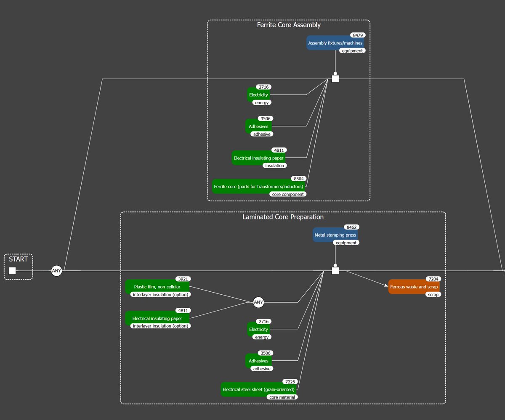Click the 7225 code badge
505x420 pixels.
click(290, 382)
